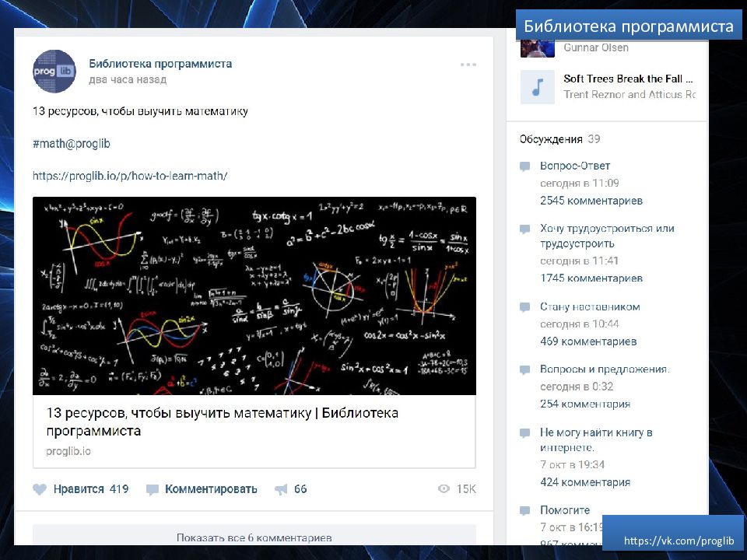Click 2545 комментариев link

pos(591,201)
